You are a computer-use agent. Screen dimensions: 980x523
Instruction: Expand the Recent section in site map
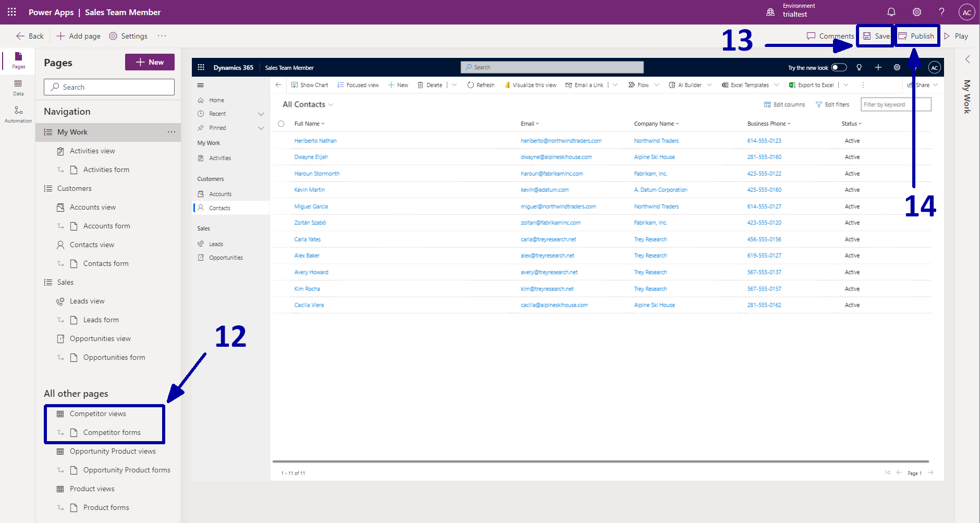(x=261, y=114)
